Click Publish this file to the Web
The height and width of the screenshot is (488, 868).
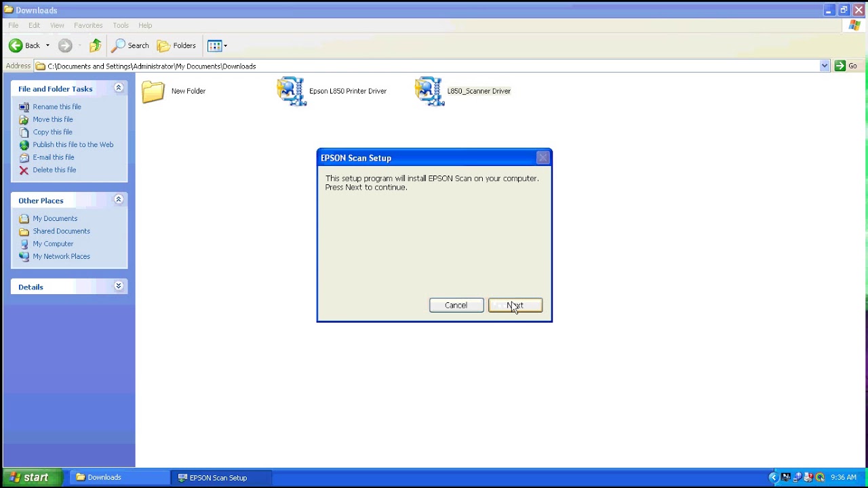[x=73, y=144]
